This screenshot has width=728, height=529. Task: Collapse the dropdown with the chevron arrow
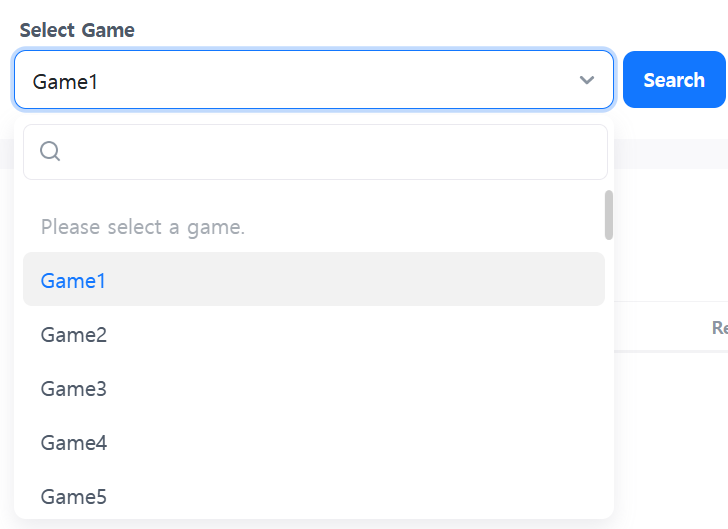pyautogui.click(x=587, y=80)
